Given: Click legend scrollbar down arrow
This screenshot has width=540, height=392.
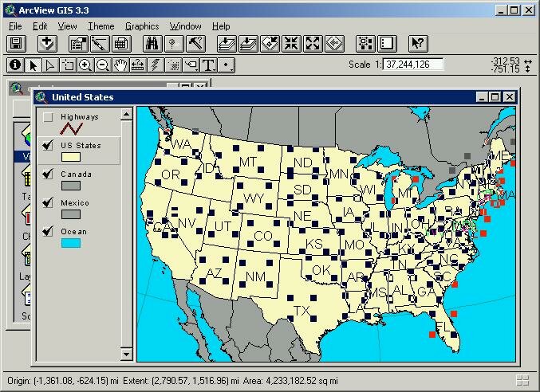Looking at the screenshot, I should (126, 354).
